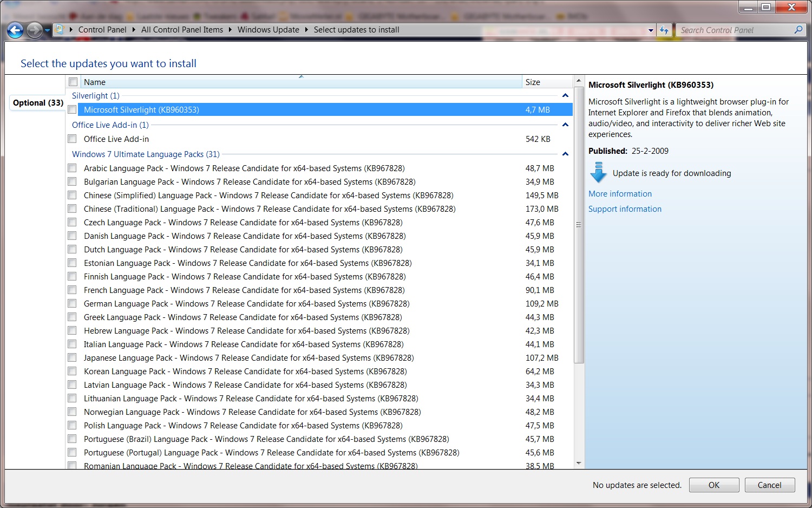
Task: Open the Support information link
Action: click(x=625, y=209)
